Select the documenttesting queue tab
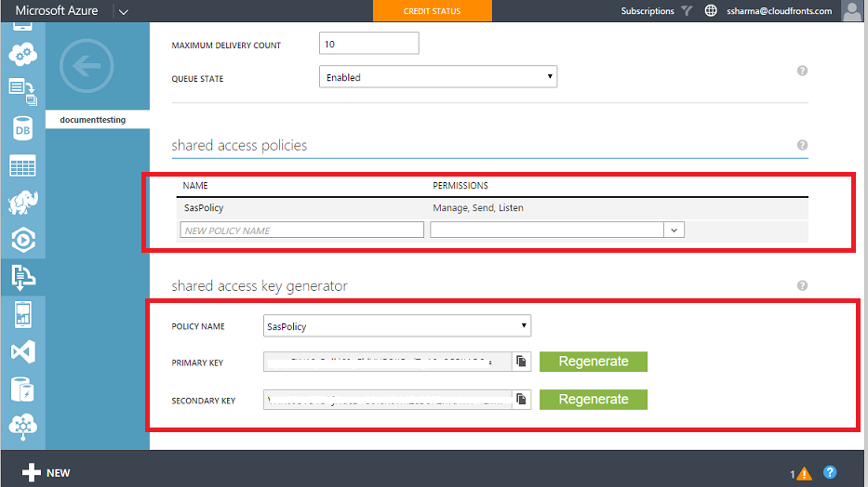The image size is (868, 487). [93, 120]
